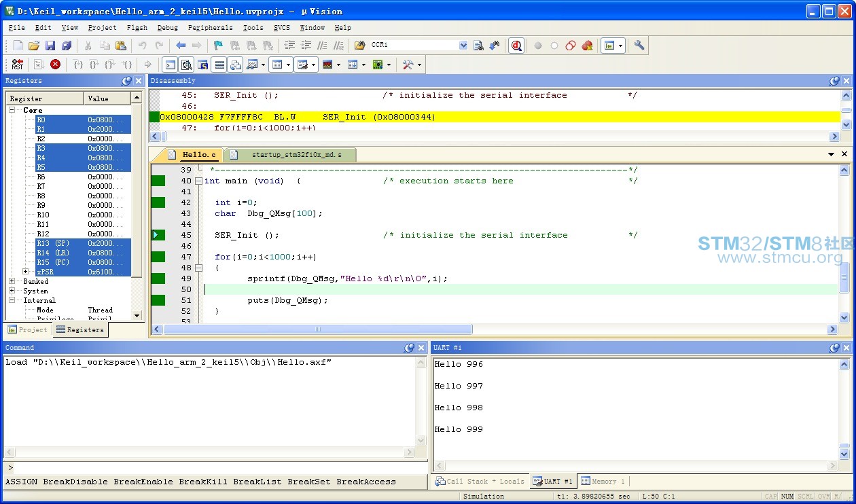Image resolution: width=856 pixels, height=504 pixels.
Task: Collapse main function fold at line 40
Action: [198, 181]
